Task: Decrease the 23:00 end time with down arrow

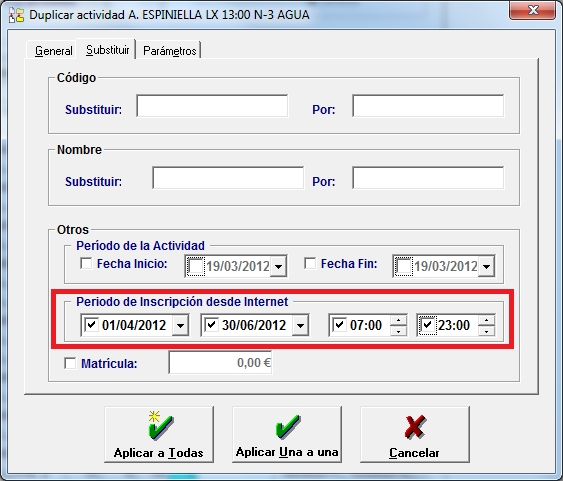Action: [x=487, y=331]
